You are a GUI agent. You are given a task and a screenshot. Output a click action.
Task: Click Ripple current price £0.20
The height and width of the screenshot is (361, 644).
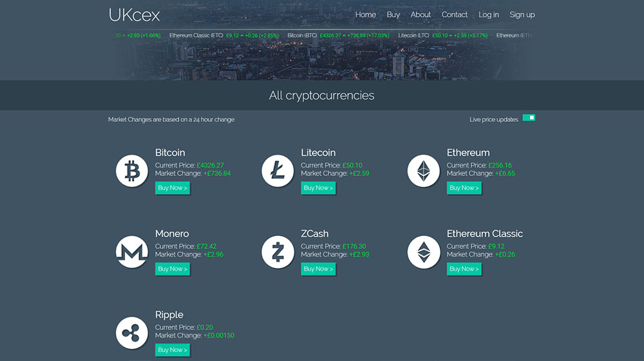205,327
